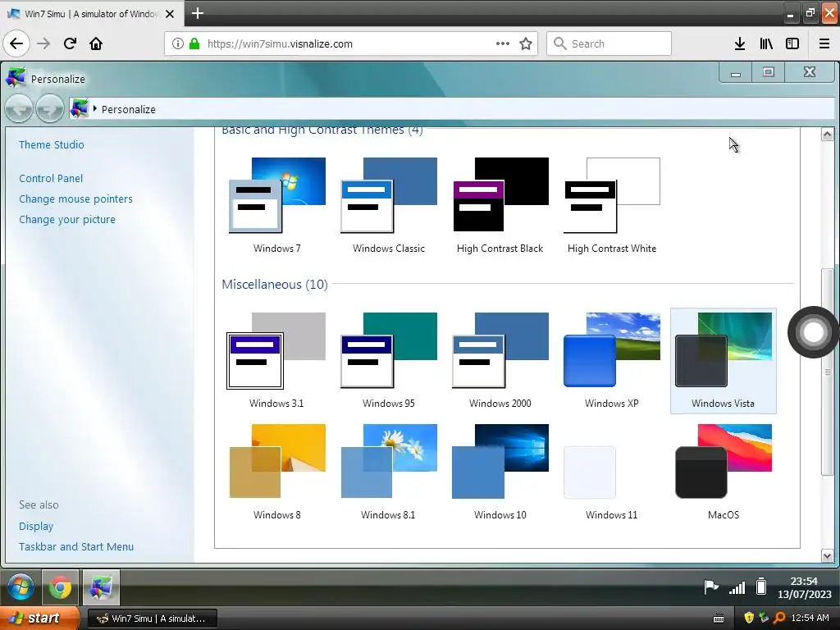
Task: Open the 23:54 clock and date
Action: click(804, 587)
